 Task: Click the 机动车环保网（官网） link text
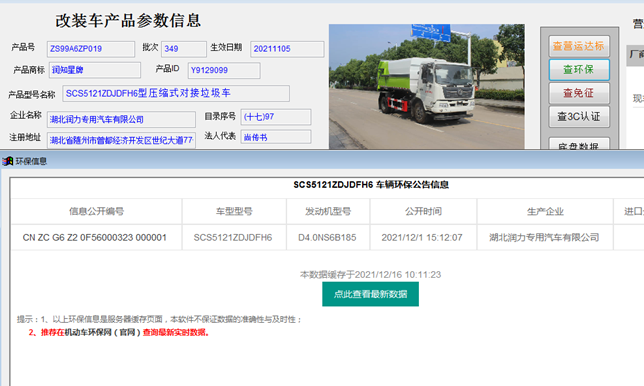coord(103,332)
